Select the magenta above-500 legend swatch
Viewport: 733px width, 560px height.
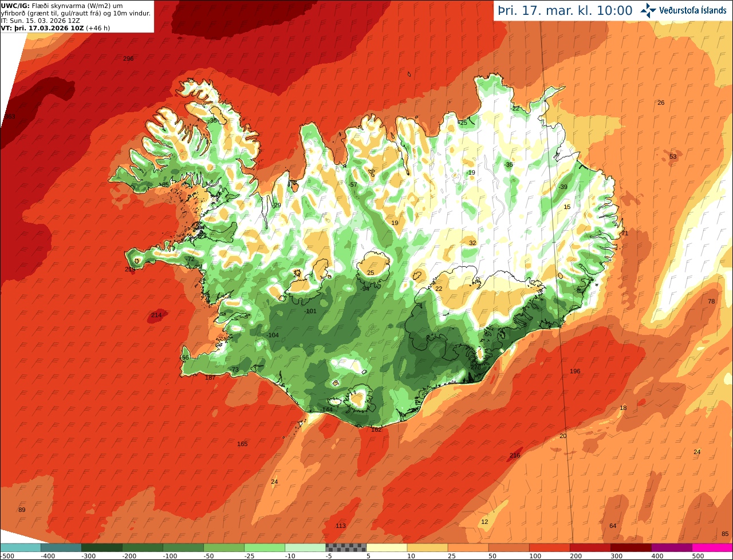coord(712,547)
